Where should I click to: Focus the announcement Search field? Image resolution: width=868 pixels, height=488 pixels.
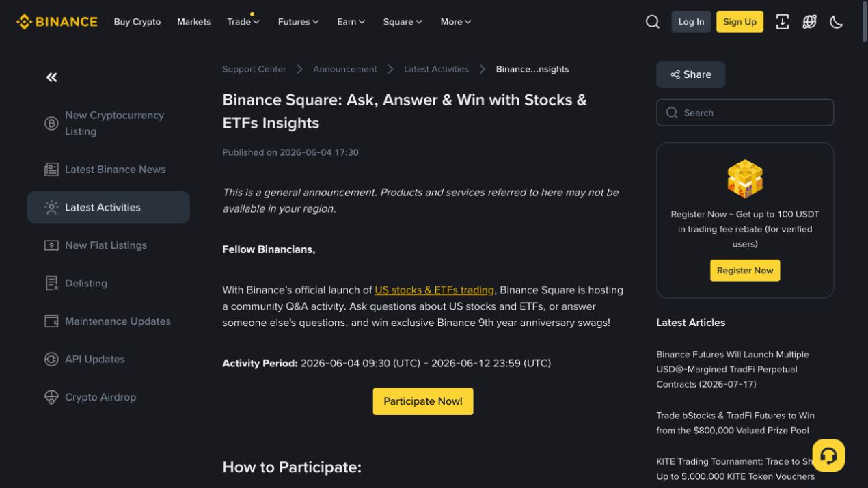745,113
